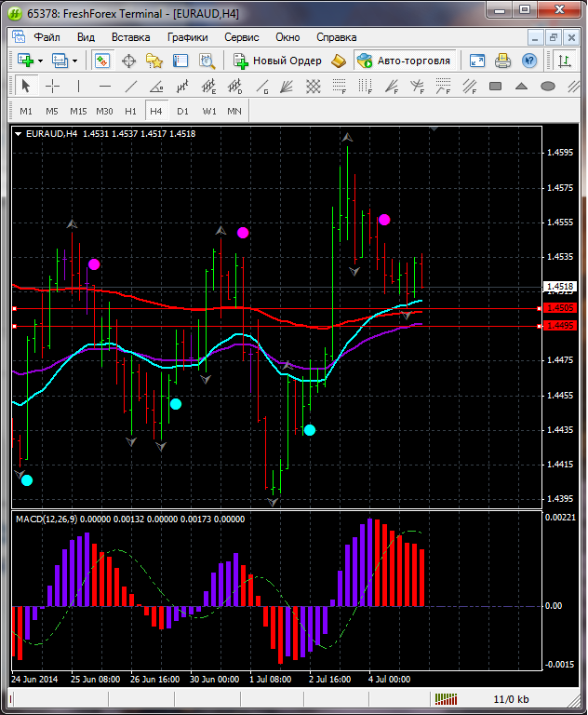
Task: Select the Crosshair tool
Action: coord(52,87)
